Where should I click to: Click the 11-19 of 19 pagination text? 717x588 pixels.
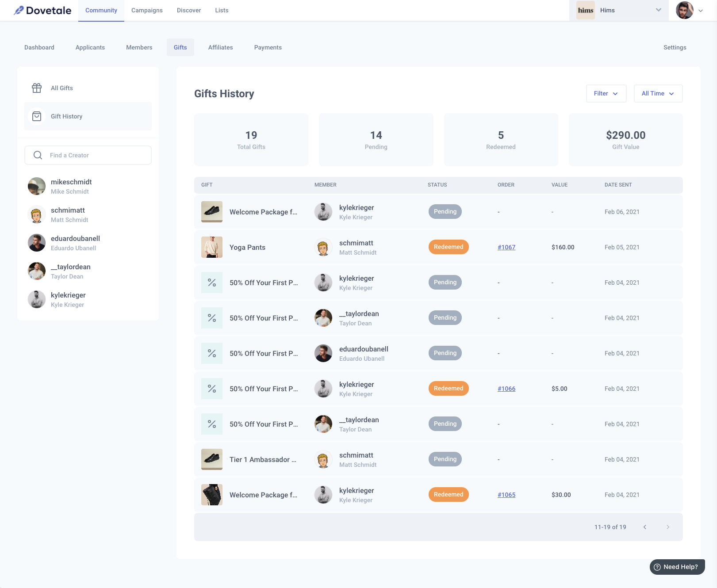(610, 527)
